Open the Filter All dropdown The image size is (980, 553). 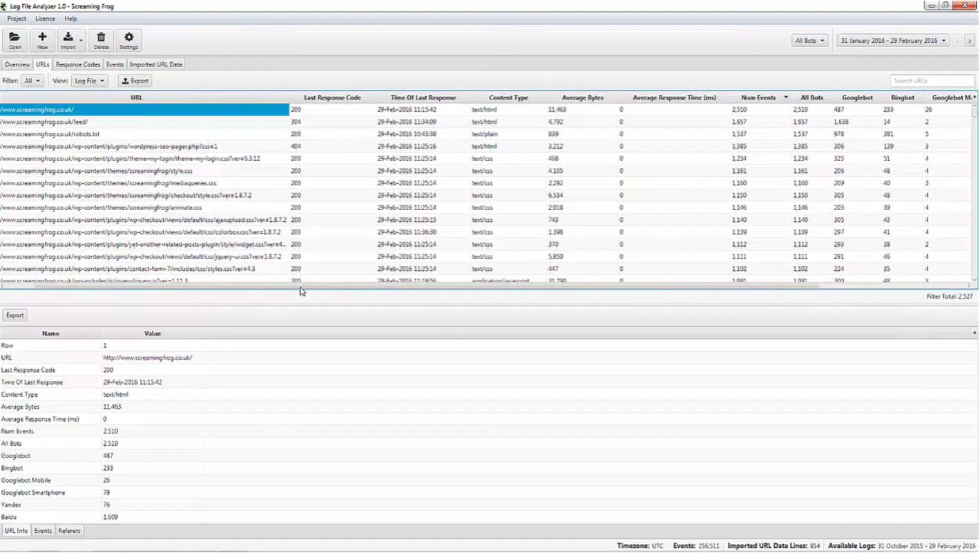(32, 81)
